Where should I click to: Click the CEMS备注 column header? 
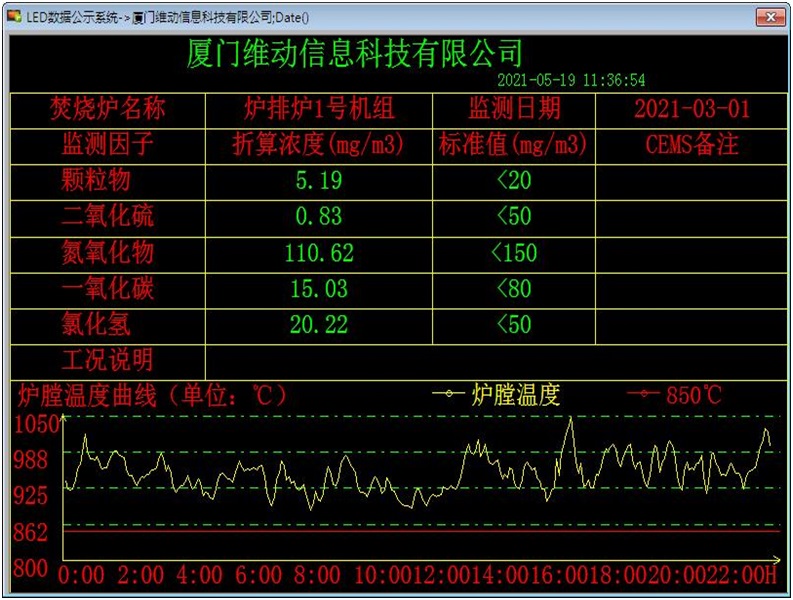(x=691, y=145)
